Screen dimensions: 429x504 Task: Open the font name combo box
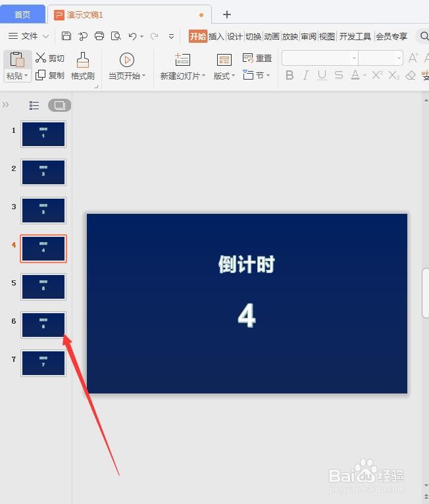(x=320, y=58)
